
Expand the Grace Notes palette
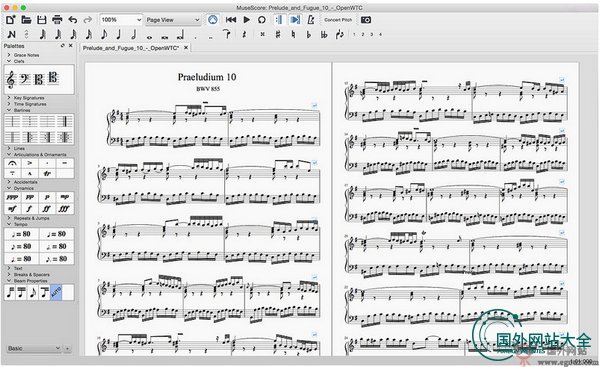point(9,55)
